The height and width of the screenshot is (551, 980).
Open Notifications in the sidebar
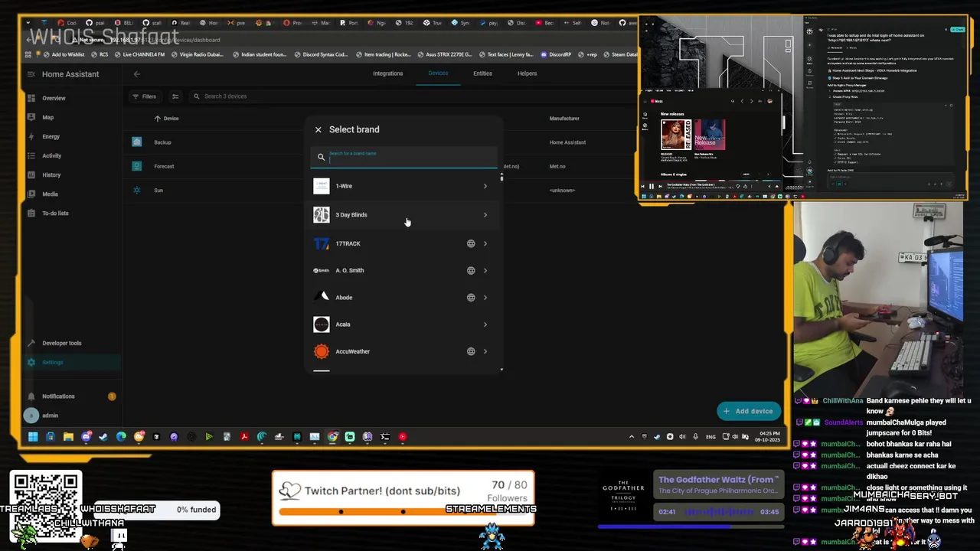[72, 396]
